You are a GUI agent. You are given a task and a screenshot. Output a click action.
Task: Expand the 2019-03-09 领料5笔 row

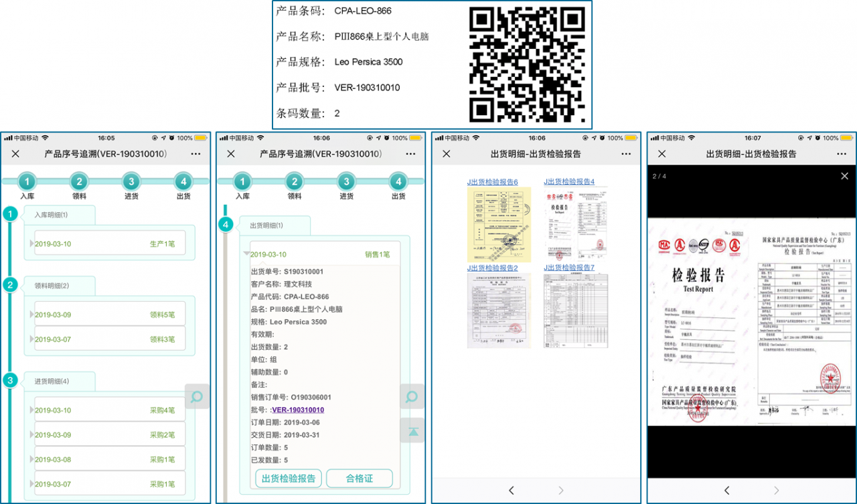[x=109, y=315]
